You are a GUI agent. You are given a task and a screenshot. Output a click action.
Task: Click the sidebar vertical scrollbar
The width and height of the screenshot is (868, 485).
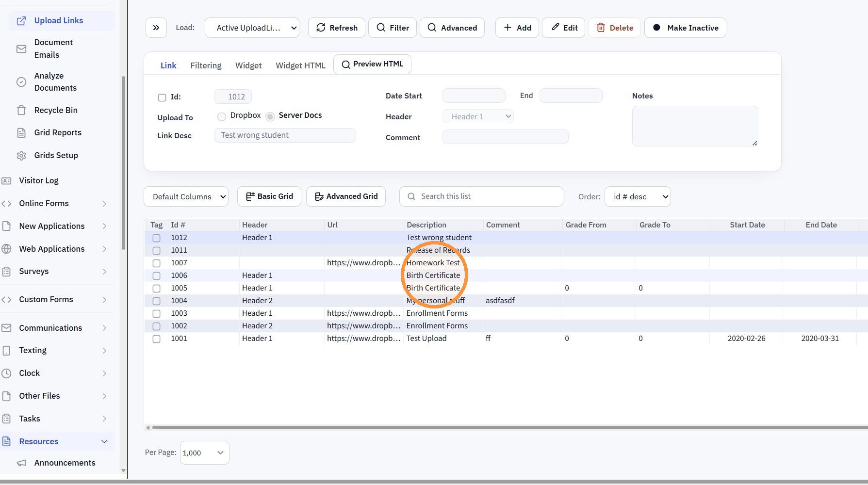pyautogui.click(x=123, y=162)
